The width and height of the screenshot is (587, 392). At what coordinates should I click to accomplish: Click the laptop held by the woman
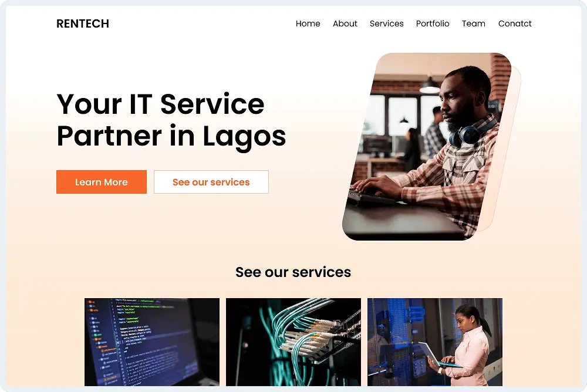(437, 355)
